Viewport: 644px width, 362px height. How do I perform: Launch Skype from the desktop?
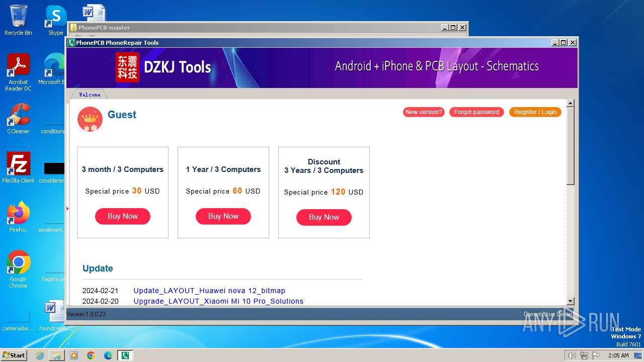(55, 20)
